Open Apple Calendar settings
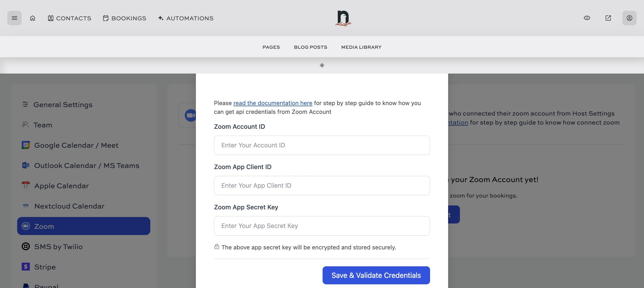The height and width of the screenshot is (288, 644). tap(61, 186)
